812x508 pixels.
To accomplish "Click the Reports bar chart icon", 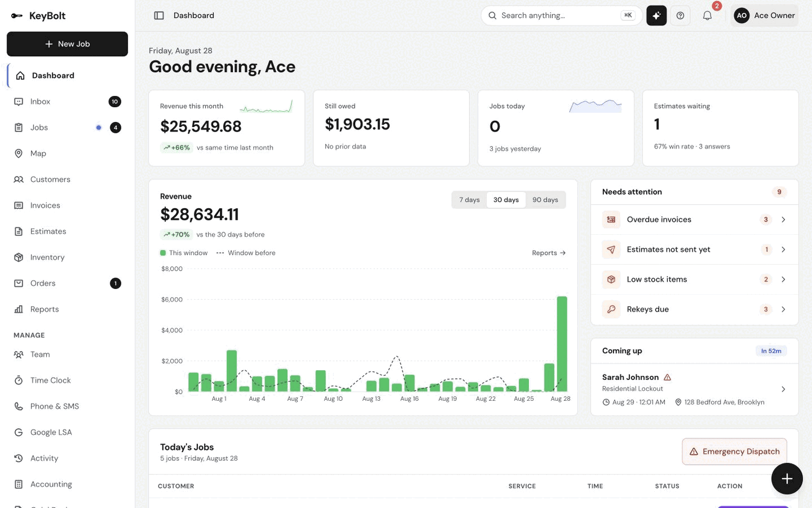I will click(x=19, y=309).
